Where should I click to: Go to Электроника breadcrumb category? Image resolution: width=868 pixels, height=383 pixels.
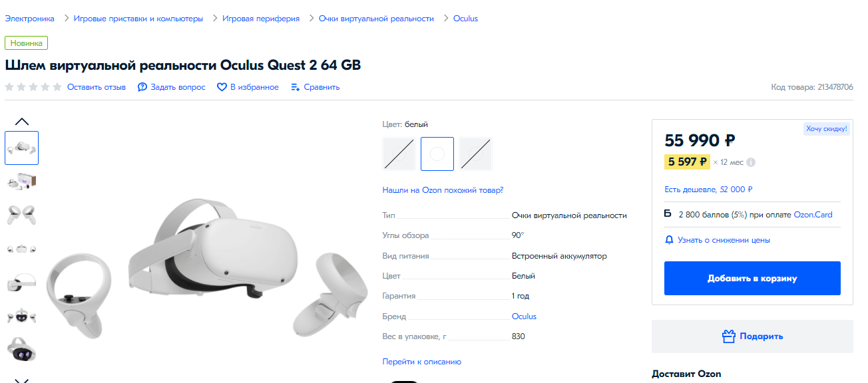coord(30,19)
